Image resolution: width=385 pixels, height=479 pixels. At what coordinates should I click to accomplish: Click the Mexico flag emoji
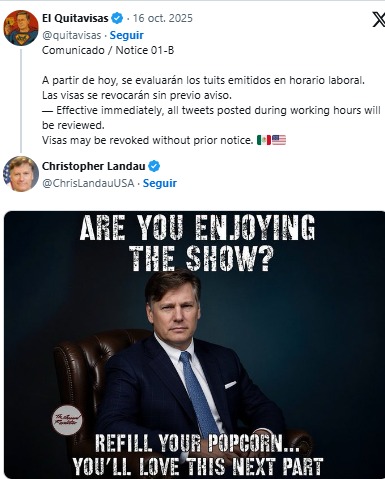(x=264, y=140)
